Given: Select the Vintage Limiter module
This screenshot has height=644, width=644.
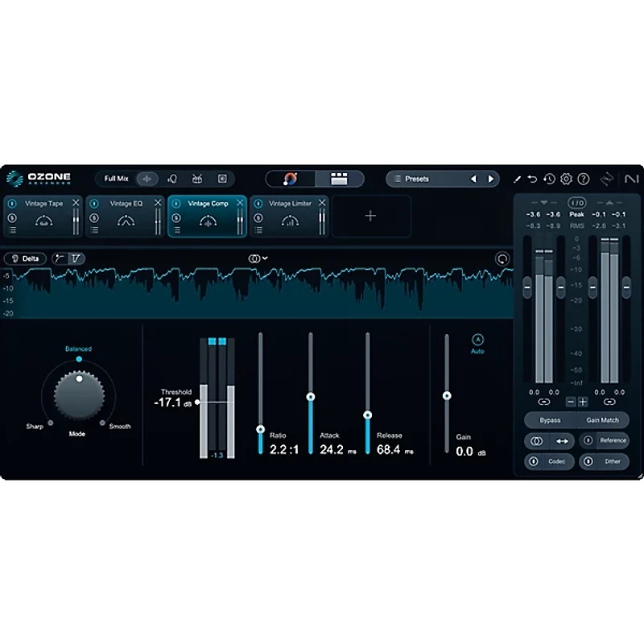Looking at the screenshot, I should pyautogui.click(x=290, y=216).
